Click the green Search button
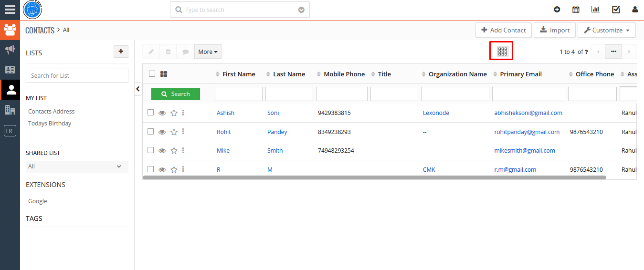This screenshot has width=644, height=270. click(176, 94)
